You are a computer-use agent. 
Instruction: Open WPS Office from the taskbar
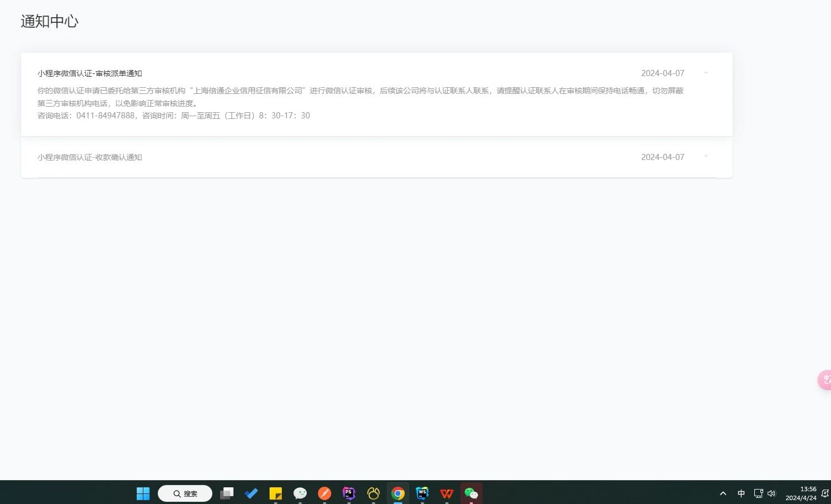point(447,493)
